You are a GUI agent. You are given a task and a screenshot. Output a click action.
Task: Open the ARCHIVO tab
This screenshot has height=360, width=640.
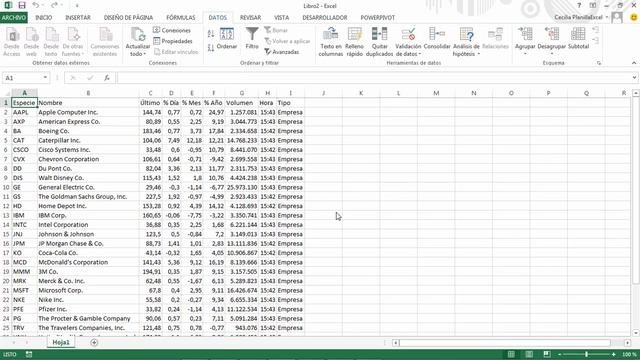click(x=14, y=18)
